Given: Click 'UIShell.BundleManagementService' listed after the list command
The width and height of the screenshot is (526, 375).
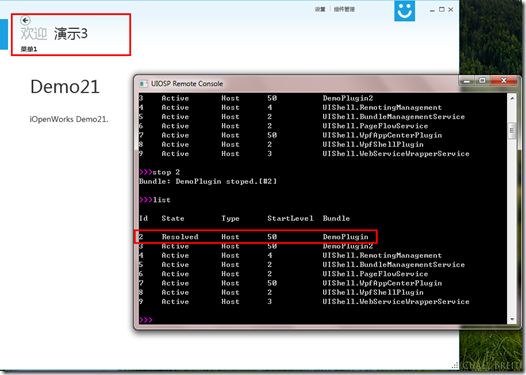Looking at the screenshot, I should coord(394,265).
